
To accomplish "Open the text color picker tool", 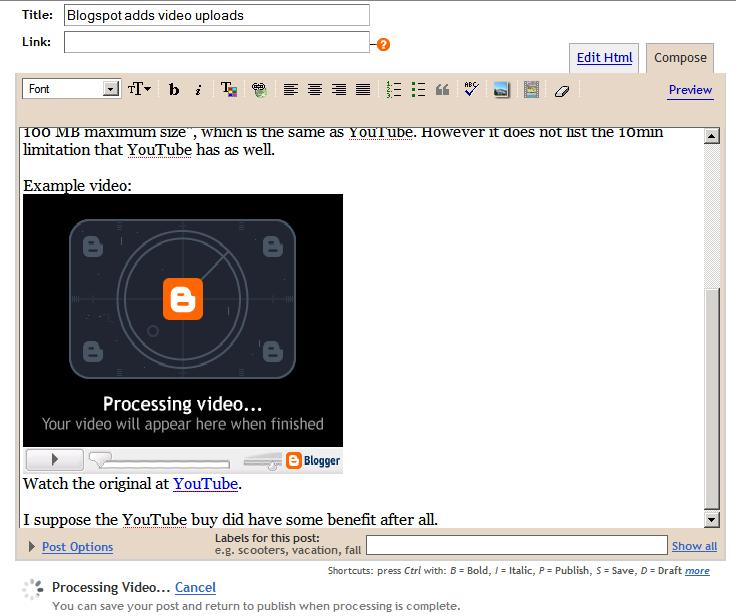I will click(229, 89).
